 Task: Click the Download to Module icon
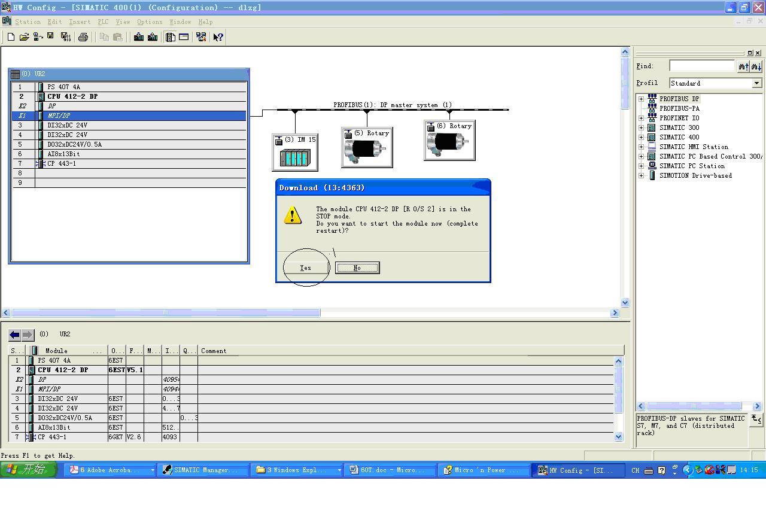(139, 37)
